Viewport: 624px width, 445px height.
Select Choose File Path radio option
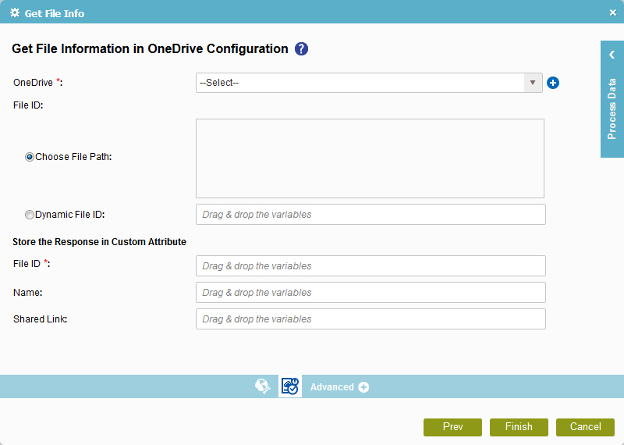(x=29, y=157)
